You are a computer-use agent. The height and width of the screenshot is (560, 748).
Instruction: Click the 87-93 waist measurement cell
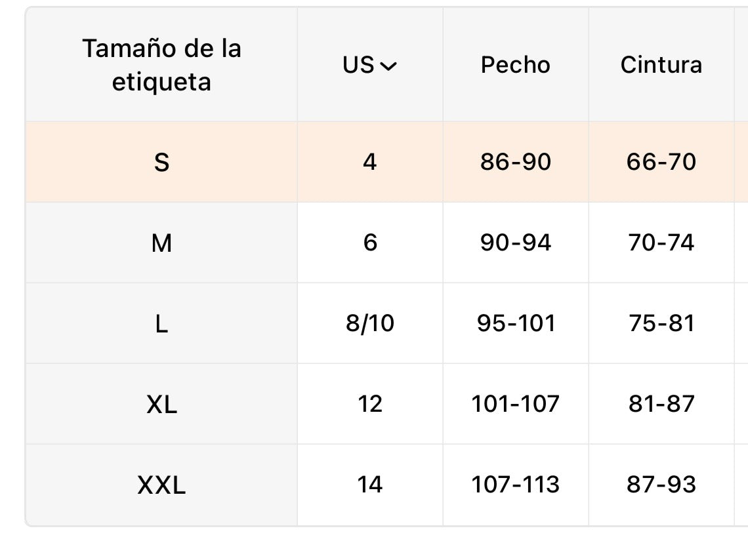(661, 485)
